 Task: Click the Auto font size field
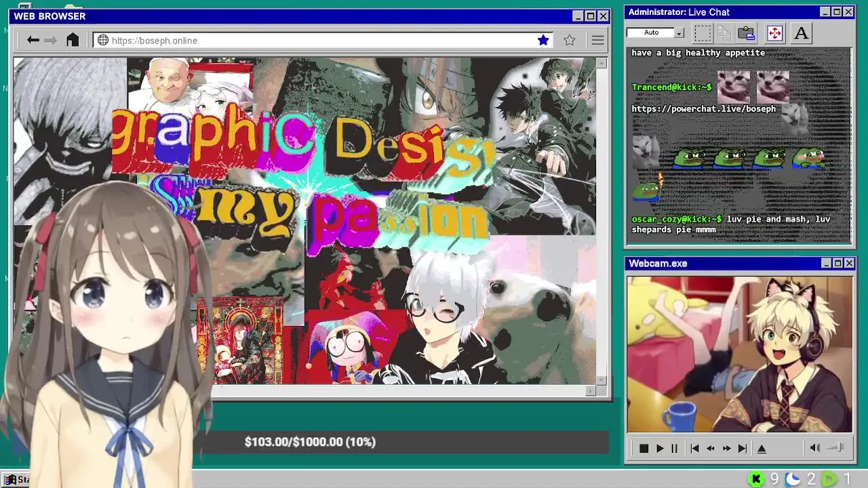pos(651,33)
